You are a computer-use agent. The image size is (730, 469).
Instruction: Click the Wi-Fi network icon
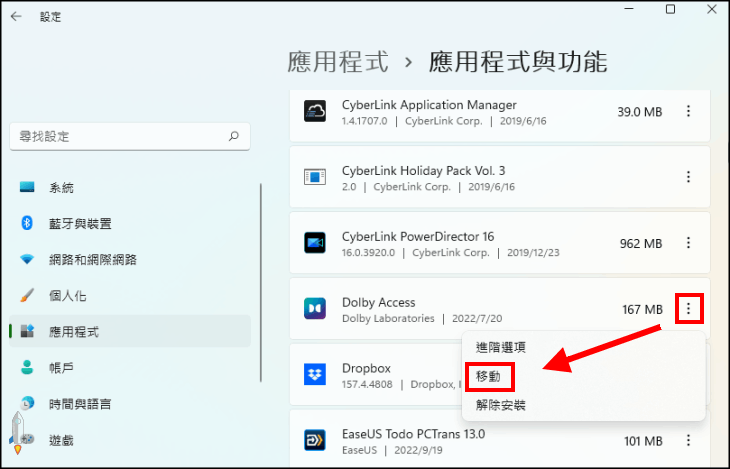[x=27, y=259]
